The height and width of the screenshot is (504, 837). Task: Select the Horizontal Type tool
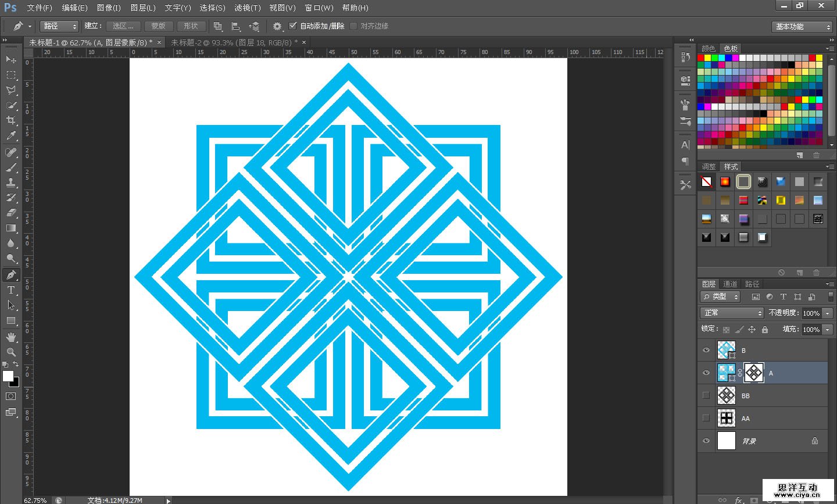pyautogui.click(x=11, y=290)
